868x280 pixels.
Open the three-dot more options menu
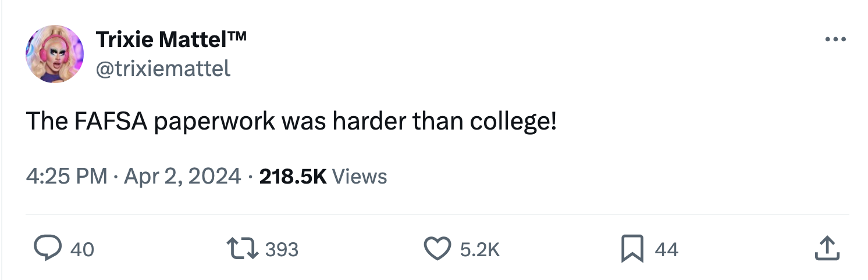(835, 40)
